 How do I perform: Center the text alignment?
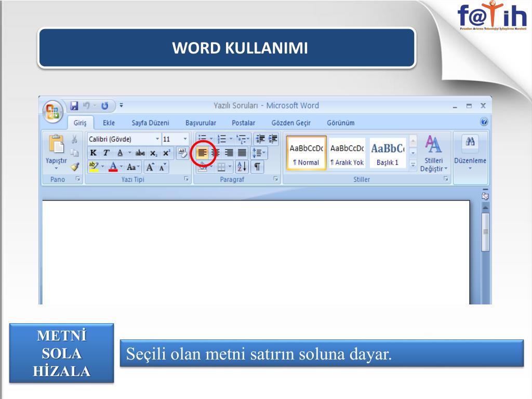216,153
